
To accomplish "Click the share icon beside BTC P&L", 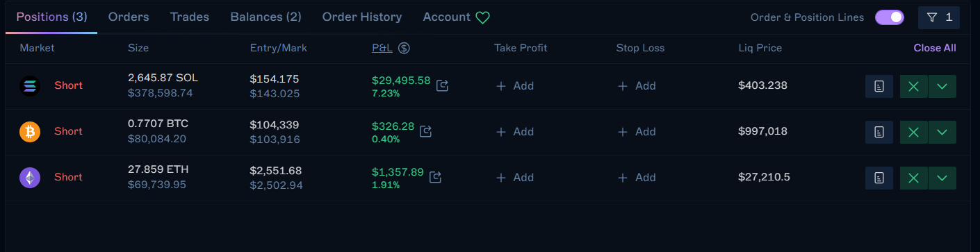I will 426,131.
